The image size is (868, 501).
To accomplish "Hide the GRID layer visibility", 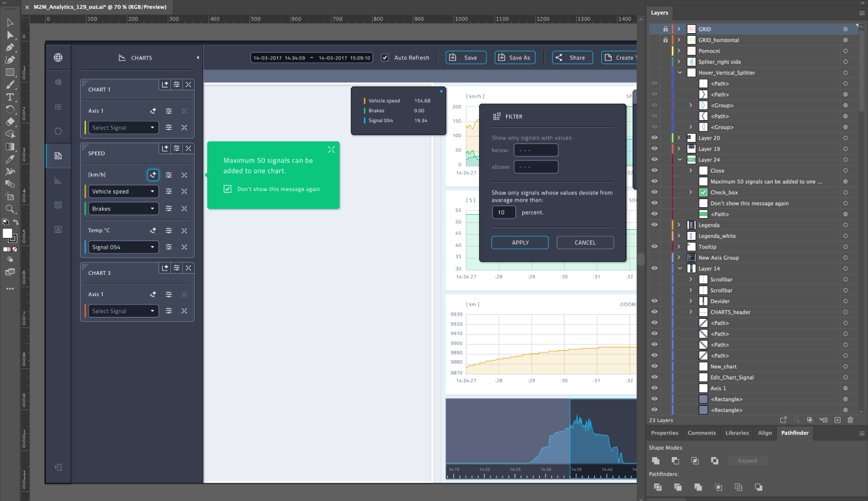I will [x=654, y=29].
